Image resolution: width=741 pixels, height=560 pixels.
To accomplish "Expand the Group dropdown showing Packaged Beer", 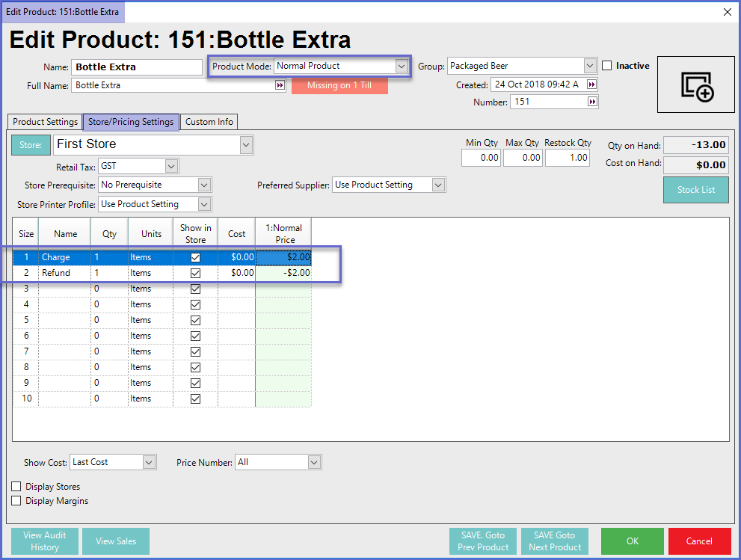I will [x=590, y=66].
